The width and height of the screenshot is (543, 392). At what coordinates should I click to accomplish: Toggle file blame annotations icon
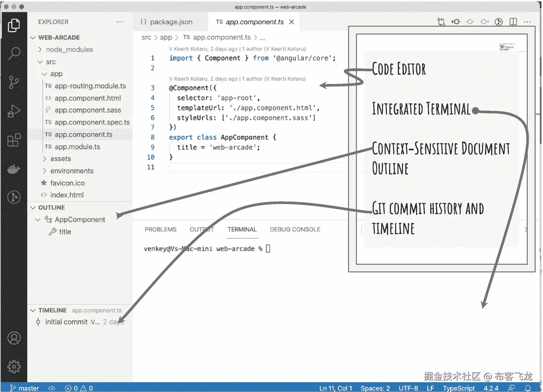click(x=499, y=22)
